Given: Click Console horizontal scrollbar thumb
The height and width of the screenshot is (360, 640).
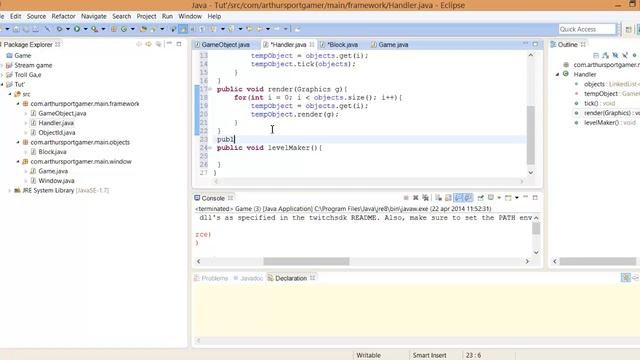Looking at the screenshot, I should [x=306, y=261].
